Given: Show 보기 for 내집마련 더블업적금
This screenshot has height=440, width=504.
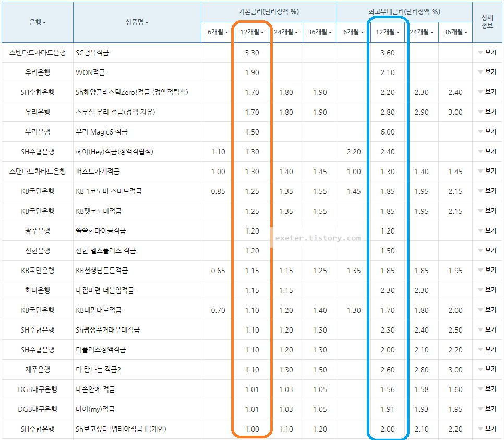Looking at the screenshot, I should (487, 290).
